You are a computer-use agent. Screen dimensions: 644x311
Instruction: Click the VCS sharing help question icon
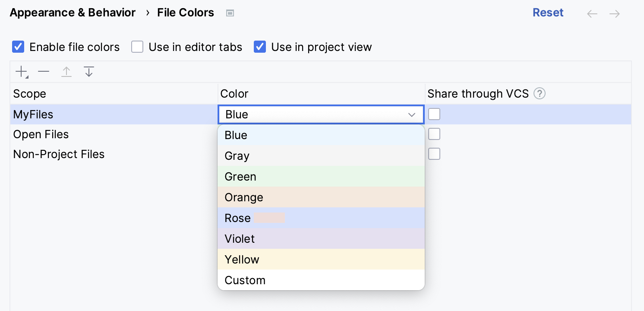tap(540, 94)
